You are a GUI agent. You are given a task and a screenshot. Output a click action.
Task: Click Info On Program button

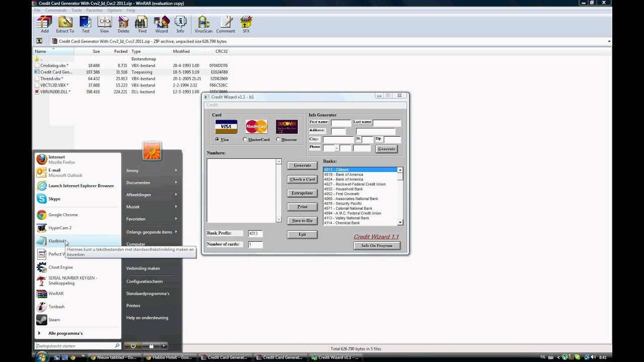[377, 245]
